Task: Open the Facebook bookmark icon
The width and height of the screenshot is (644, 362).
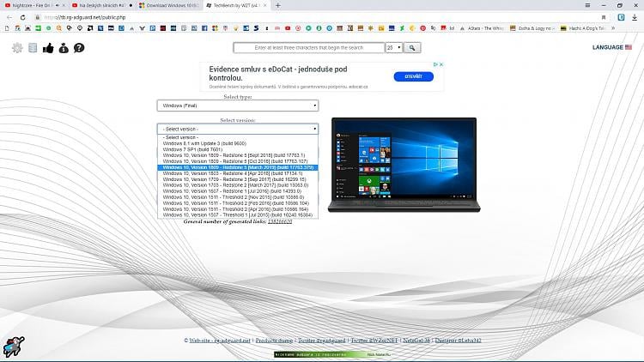Action: click(204, 28)
